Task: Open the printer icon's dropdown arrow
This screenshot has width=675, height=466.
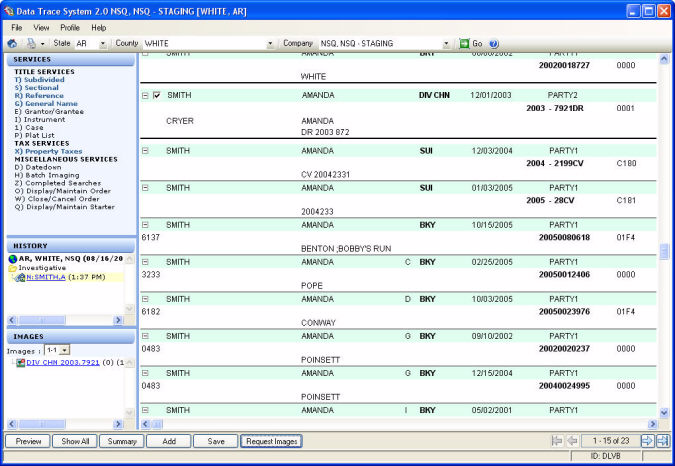Action: click(42, 44)
